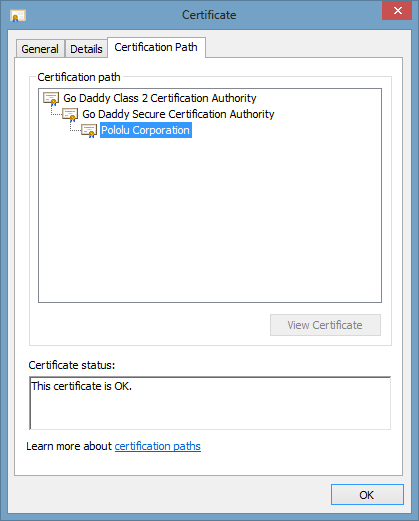The height and width of the screenshot is (521, 419).
Task: Select the Certification Path tab
Action: coord(156,47)
